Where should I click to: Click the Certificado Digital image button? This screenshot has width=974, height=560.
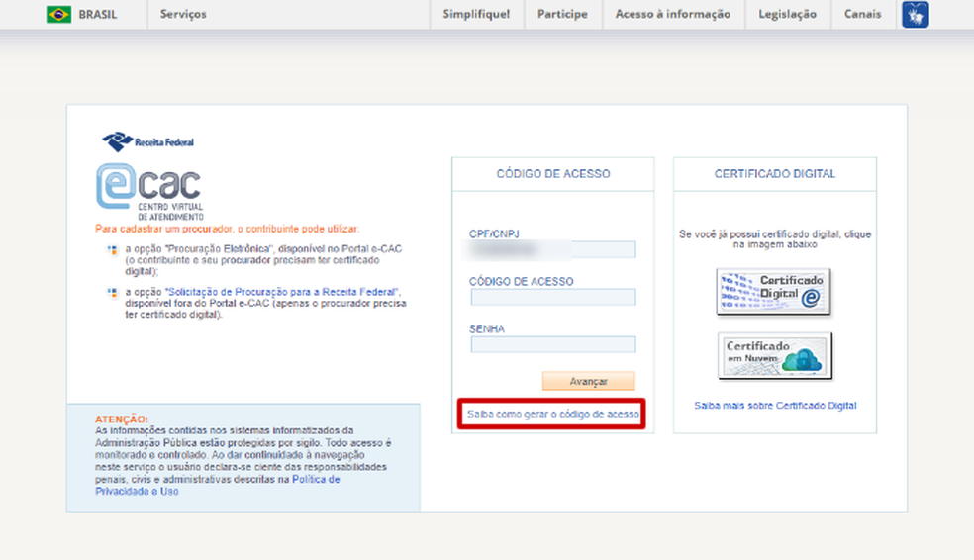(774, 291)
